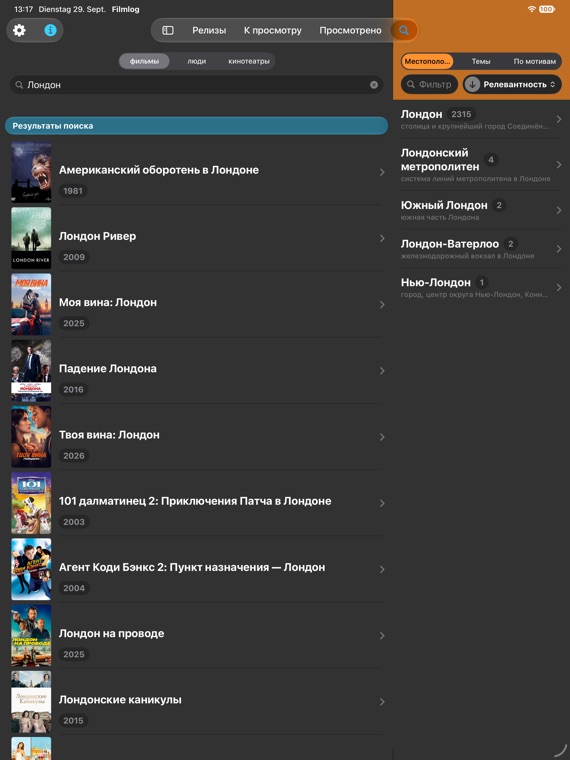This screenshot has height=760, width=570.
Task: Tap the battery 100 indicator
Action: [x=546, y=9]
